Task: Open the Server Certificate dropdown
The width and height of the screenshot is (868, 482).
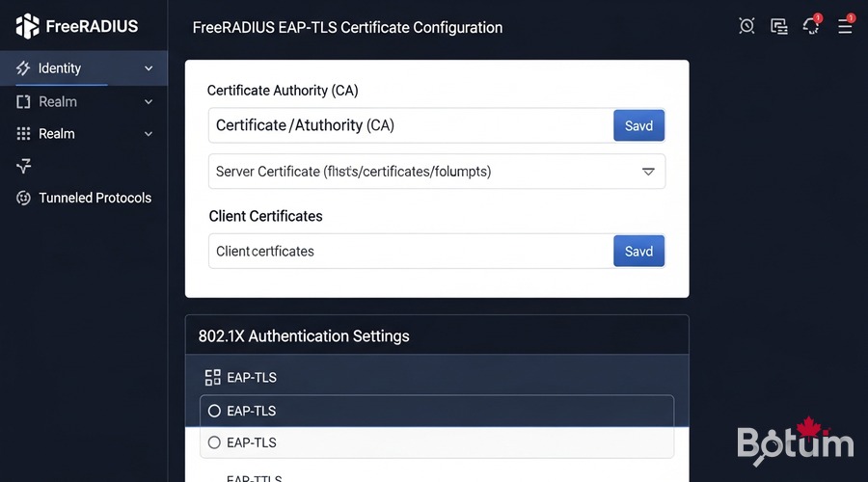Action: tap(437, 172)
